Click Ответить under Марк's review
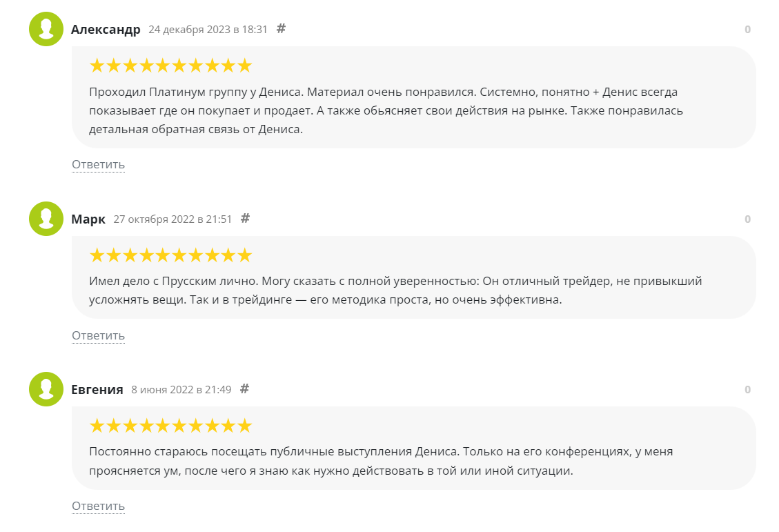This screenshot has width=779, height=532. click(x=98, y=335)
